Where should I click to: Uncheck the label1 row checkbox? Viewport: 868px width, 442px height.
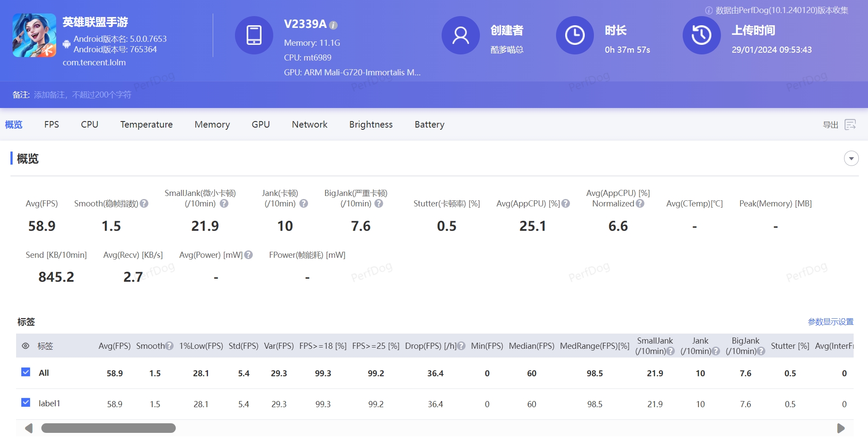26,402
